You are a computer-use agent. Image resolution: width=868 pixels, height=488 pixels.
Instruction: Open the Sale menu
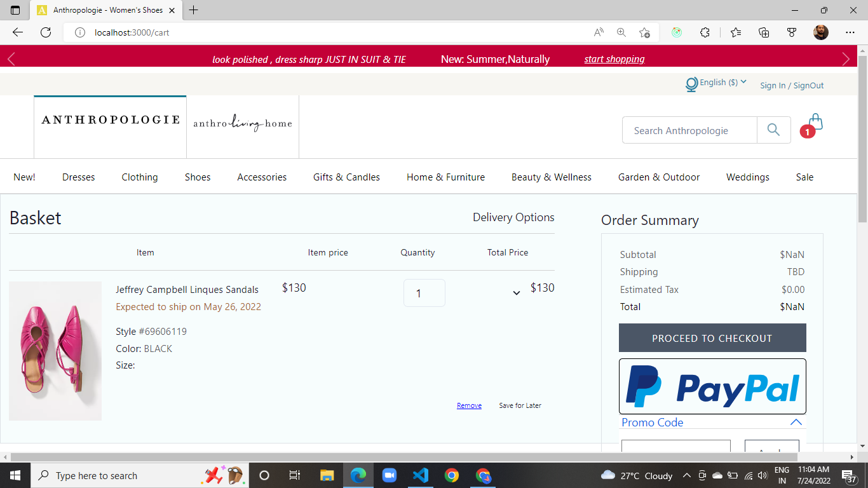[x=804, y=177]
